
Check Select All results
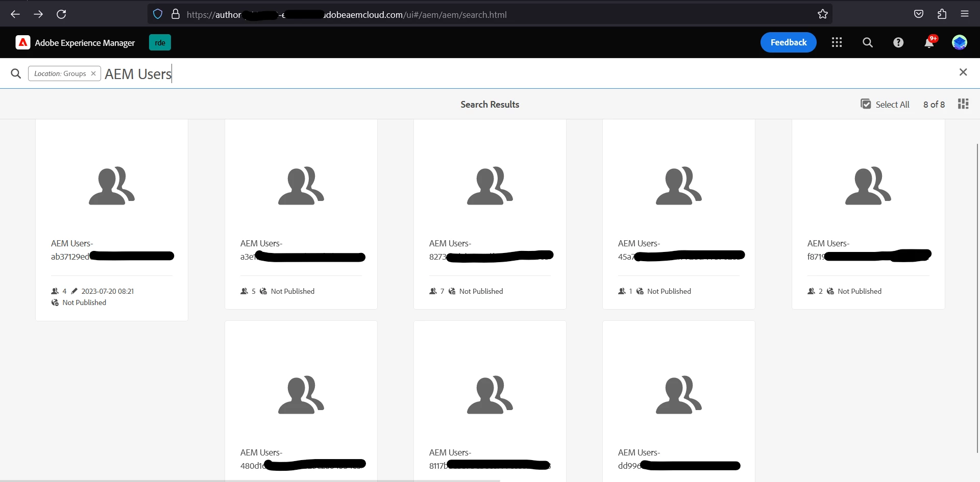[x=885, y=104]
